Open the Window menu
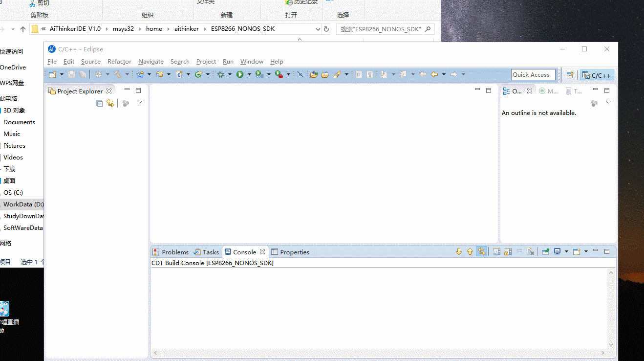The width and height of the screenshot is (644, 361). [252, 61]
